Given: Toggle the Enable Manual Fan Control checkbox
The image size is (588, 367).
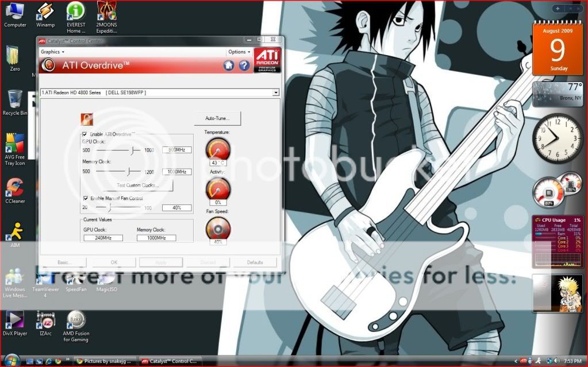Looking at the screenshot, I should click(x=86, y=198).
